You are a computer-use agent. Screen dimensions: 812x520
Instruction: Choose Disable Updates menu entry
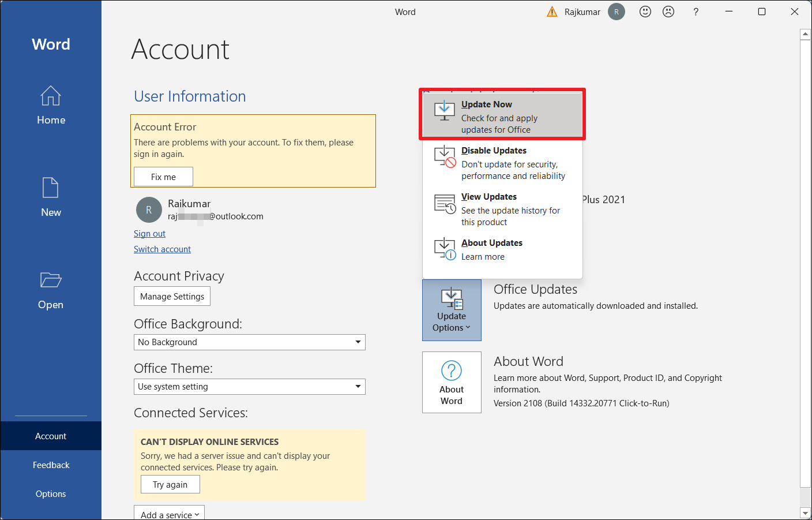click(502, 163)
